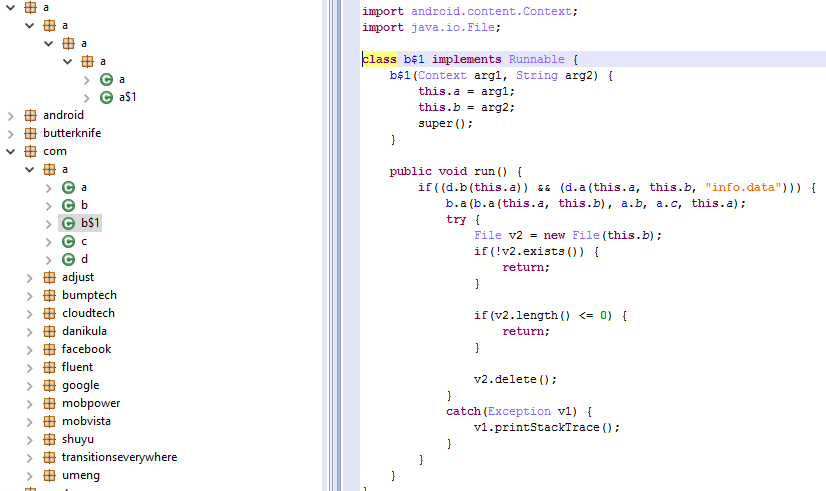Click the green class icon for d
This screenshot has width=826, height=491.
68,260
